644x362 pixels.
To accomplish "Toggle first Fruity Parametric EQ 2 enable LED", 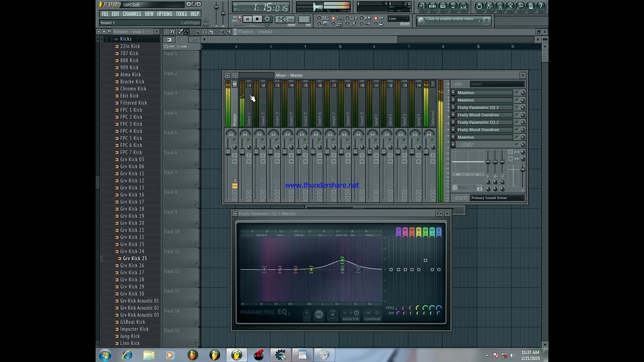I will pos(516,108).
